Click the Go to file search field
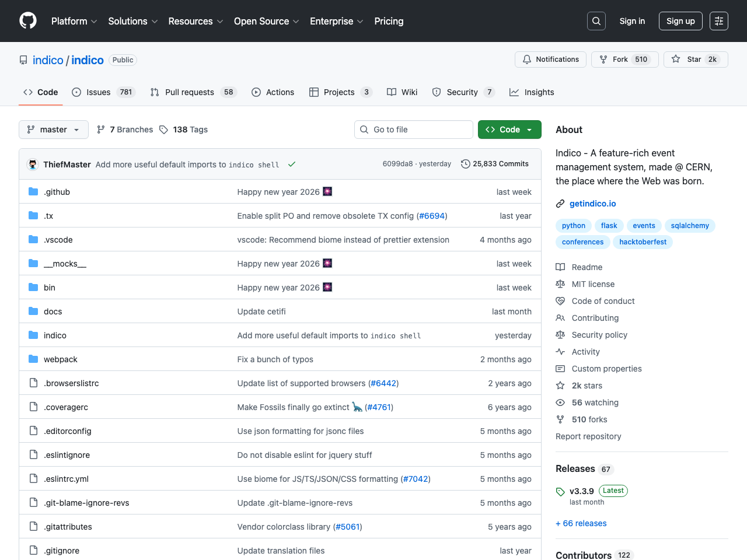This screenshot has height=560, width=747. point(413,129)
